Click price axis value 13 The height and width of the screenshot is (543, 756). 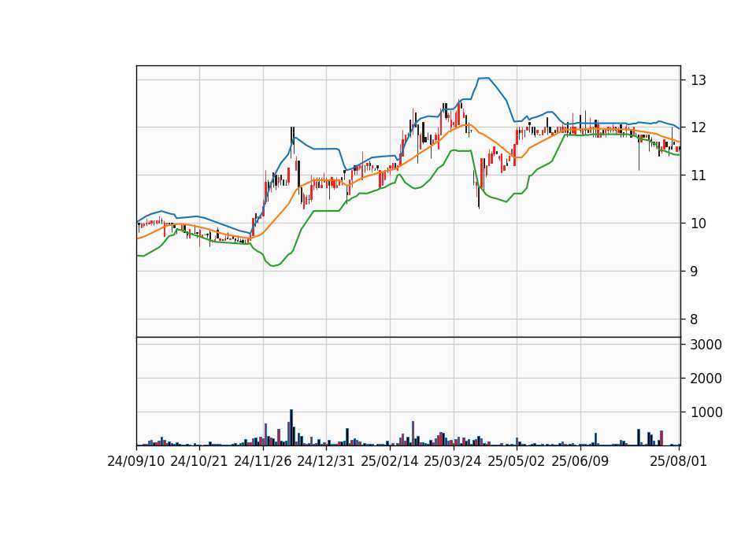[699, 80]
